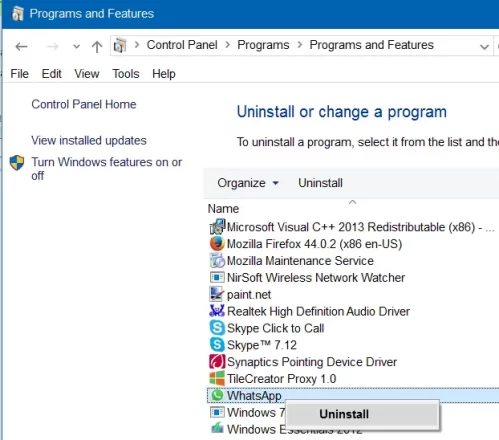Expand the address bar history dropdown
Viewport: 499px width, 440px height.
484,47
